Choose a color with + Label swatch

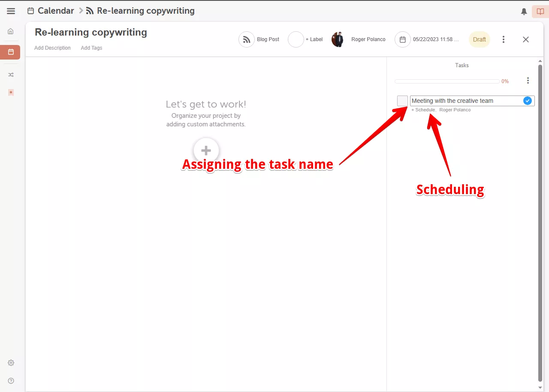[x=296, y=39]
